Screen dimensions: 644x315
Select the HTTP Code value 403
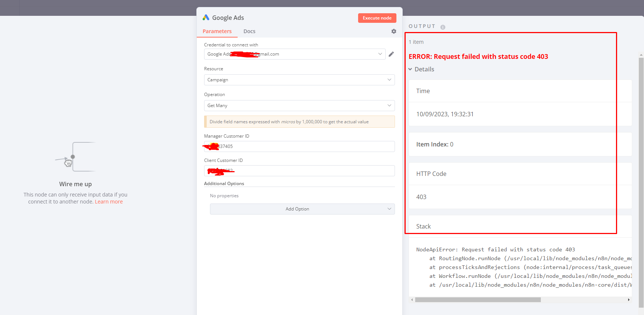(x=421, y=197)
